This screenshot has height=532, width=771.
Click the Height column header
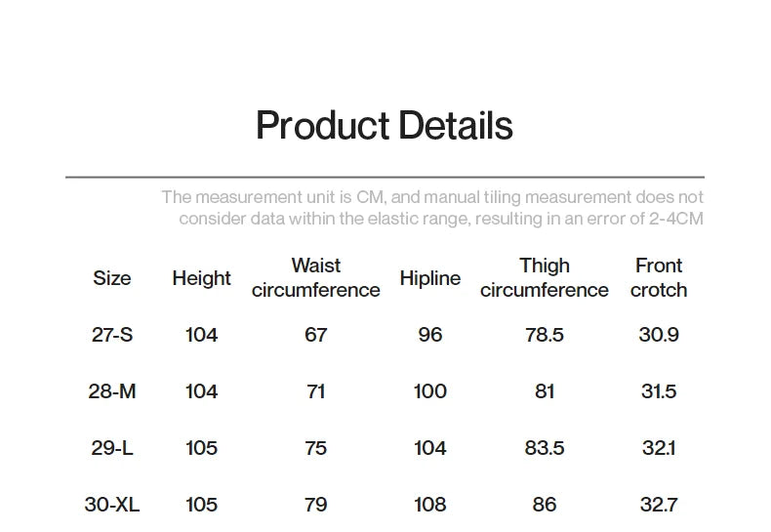tap(201, 278)
